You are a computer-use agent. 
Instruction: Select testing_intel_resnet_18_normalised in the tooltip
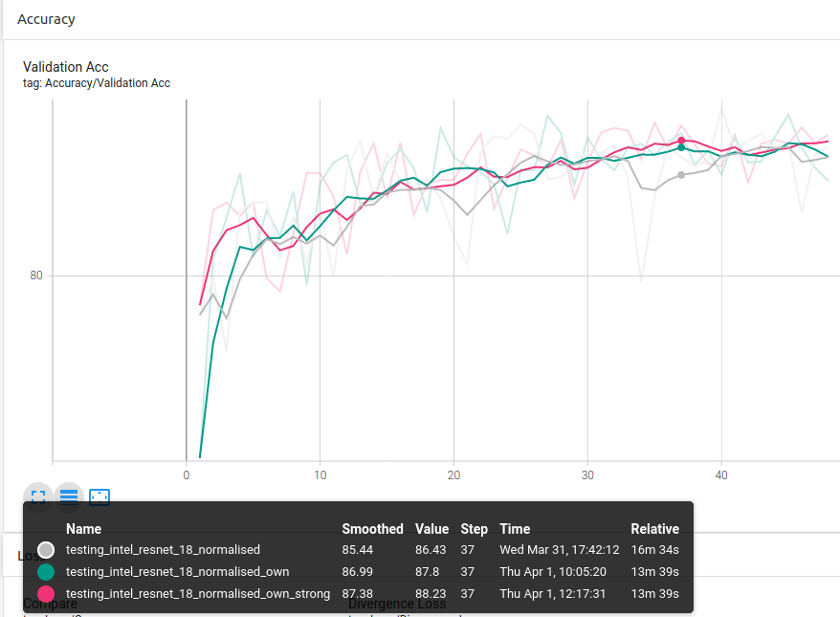(x=163, y=550)
